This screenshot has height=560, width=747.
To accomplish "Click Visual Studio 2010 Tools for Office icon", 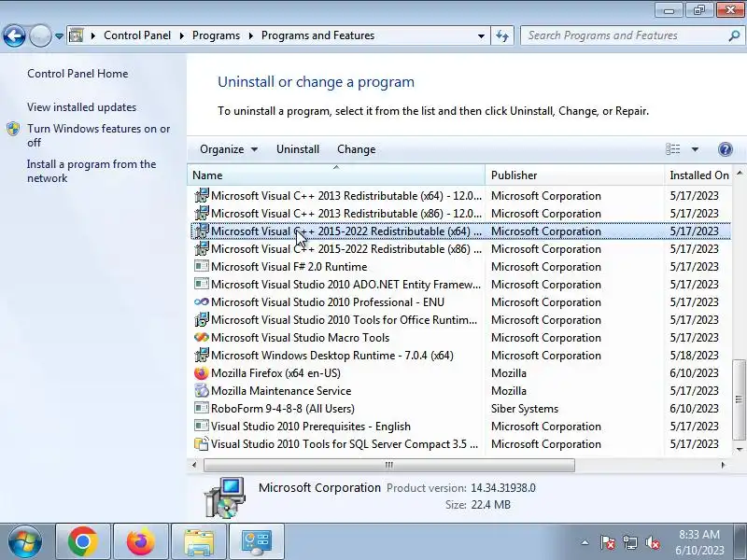I will coord(202,319).
